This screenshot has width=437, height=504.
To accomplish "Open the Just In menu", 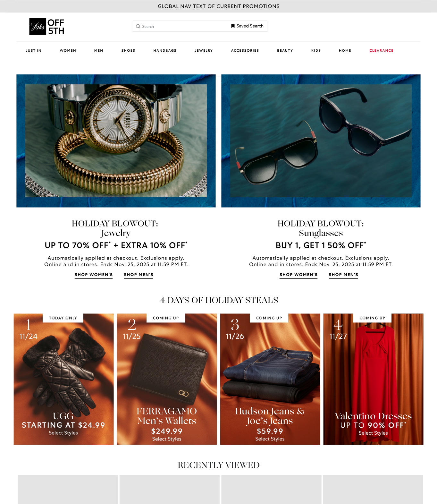I will point(33,51).
